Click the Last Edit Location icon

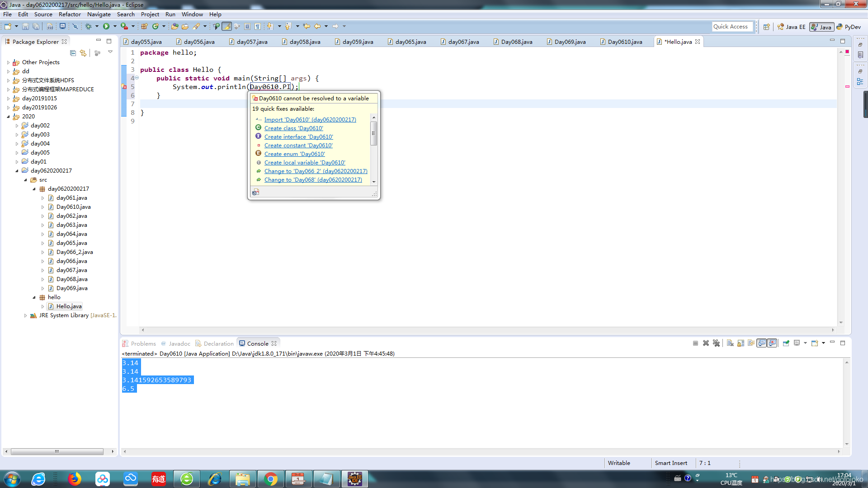[307, 27]
